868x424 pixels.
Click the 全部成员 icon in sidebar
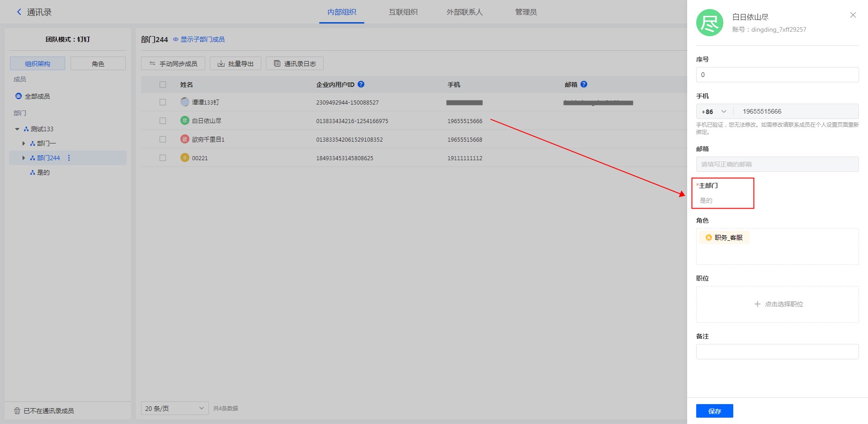click(19, 96)
